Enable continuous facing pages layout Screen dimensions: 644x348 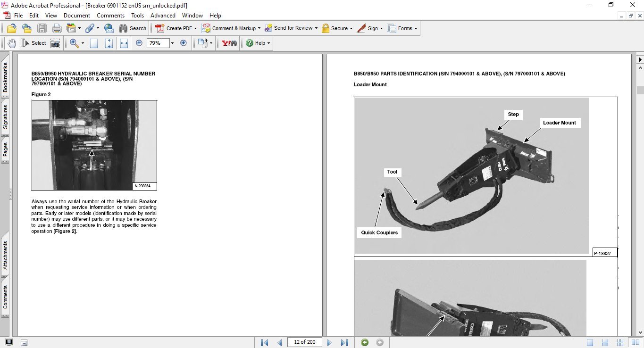coord(621,342)
